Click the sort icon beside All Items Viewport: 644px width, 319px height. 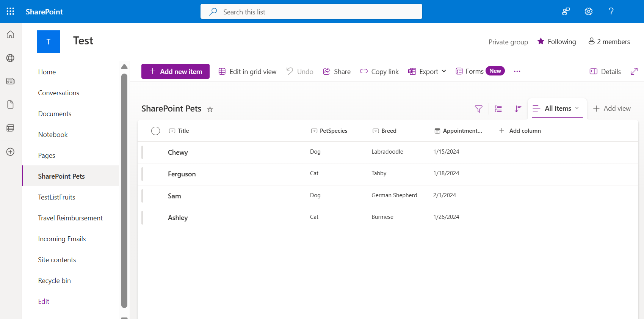click(x=518, y=109)
